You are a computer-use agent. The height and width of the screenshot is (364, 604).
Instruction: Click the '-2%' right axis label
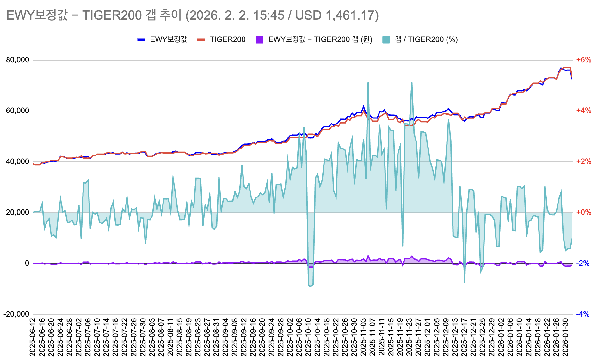coord(583,263)
